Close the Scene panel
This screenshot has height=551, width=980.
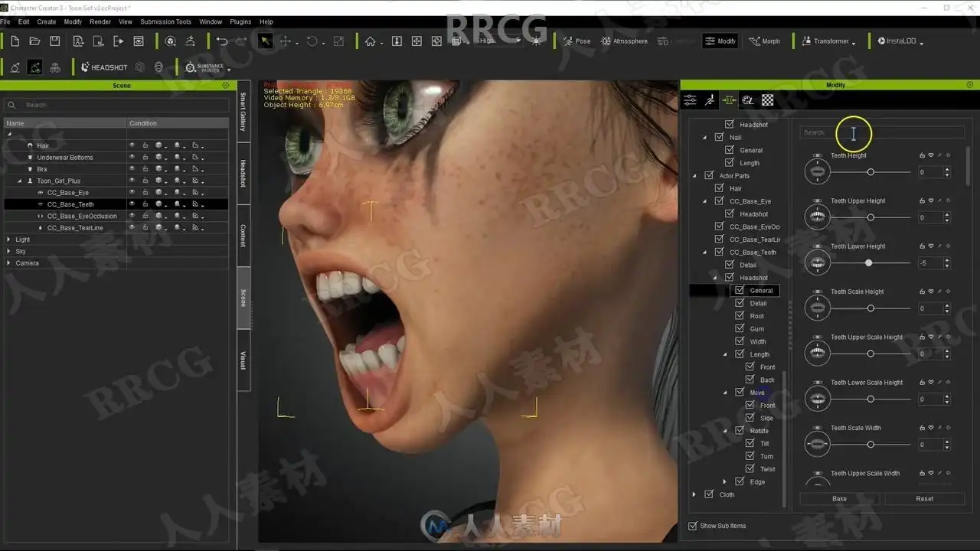(225, 85)
